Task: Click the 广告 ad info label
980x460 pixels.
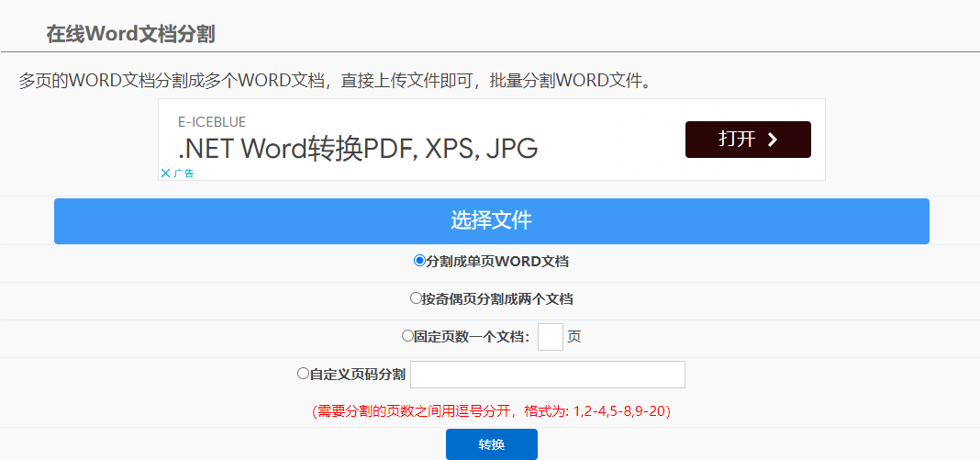Action: click(184, 173)
